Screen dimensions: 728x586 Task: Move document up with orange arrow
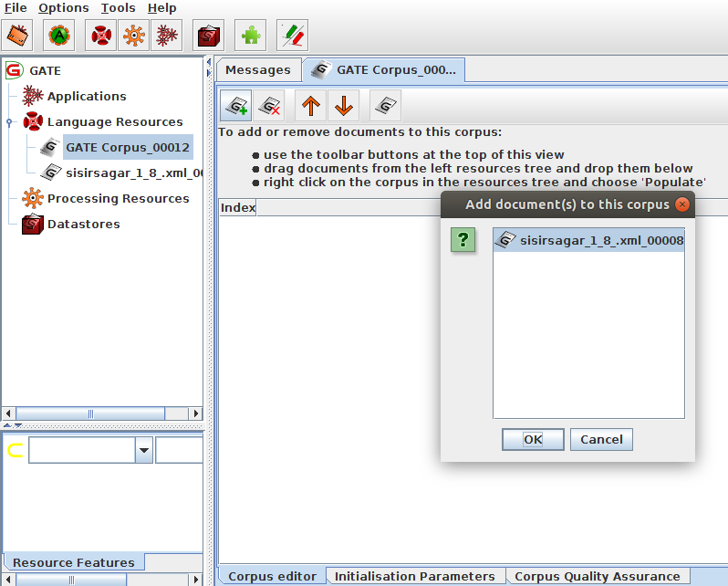tap(310, 106)
